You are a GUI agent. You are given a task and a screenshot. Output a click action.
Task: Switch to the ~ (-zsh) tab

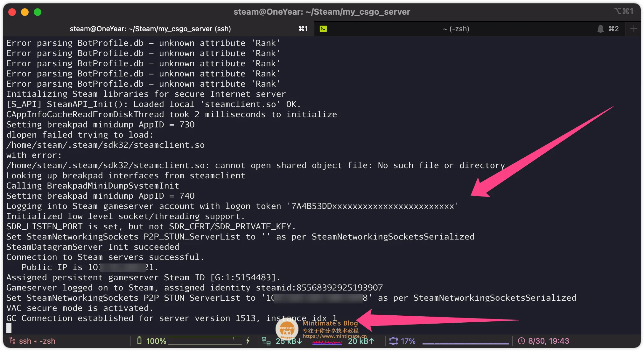click(x=456, y=29)
